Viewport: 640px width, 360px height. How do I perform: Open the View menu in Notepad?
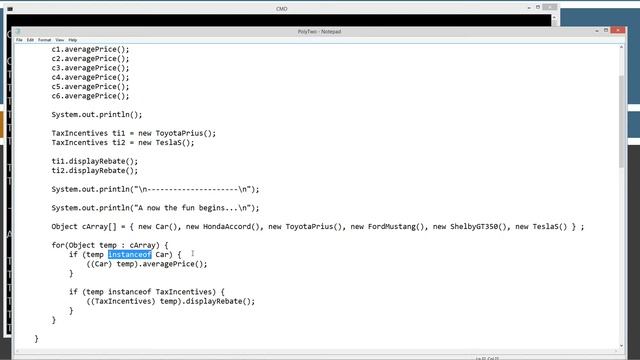[x=60, y=40]
